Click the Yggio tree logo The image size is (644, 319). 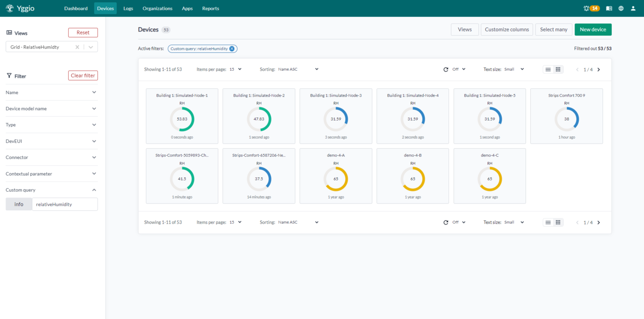point(10,8)
